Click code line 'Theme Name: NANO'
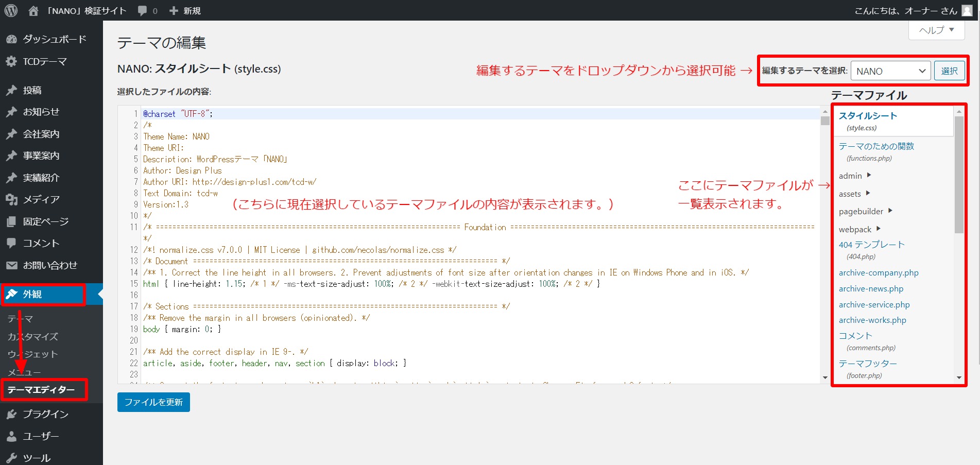Viewport: 980px width, 465px height. (176, 136)
